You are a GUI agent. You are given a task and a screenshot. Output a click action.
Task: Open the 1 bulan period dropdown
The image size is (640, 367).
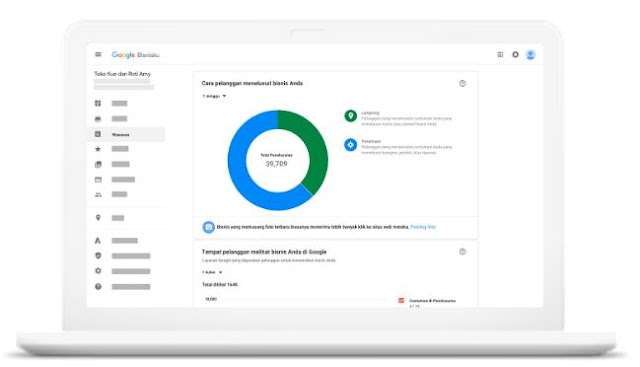(212, 272)
